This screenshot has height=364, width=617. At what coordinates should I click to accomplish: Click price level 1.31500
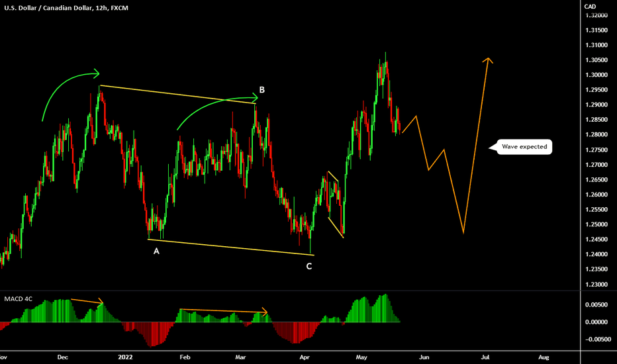click(x=596, y=30)
